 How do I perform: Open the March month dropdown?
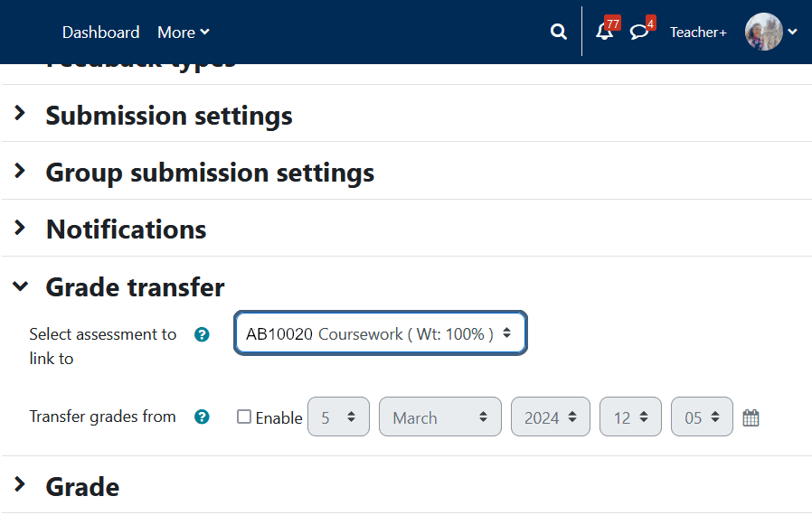pos(439,417)
